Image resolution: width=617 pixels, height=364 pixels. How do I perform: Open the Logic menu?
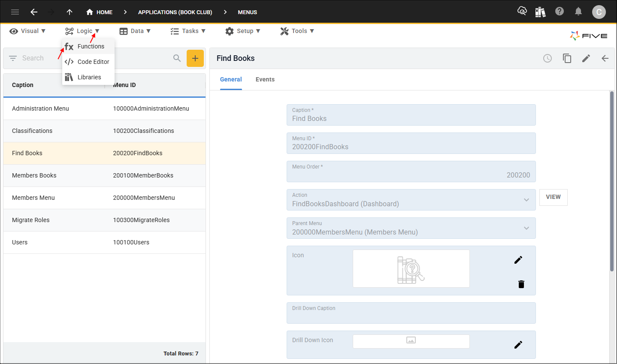82,31
